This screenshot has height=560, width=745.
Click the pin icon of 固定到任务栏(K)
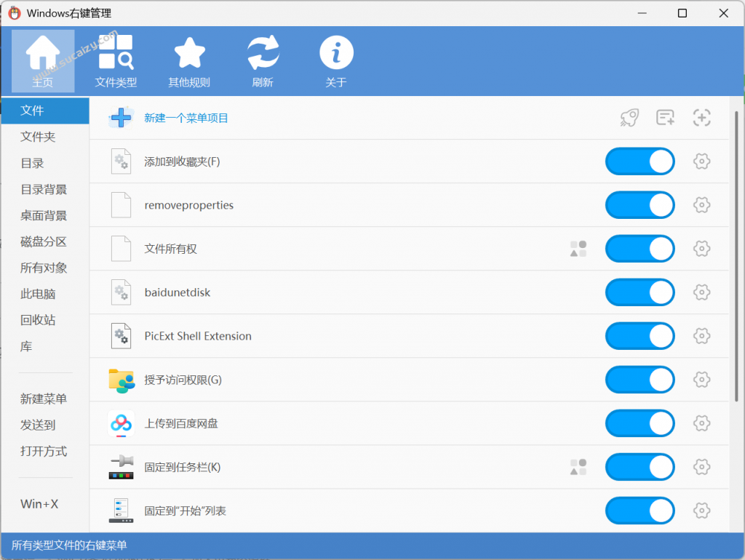click(121, 467)
